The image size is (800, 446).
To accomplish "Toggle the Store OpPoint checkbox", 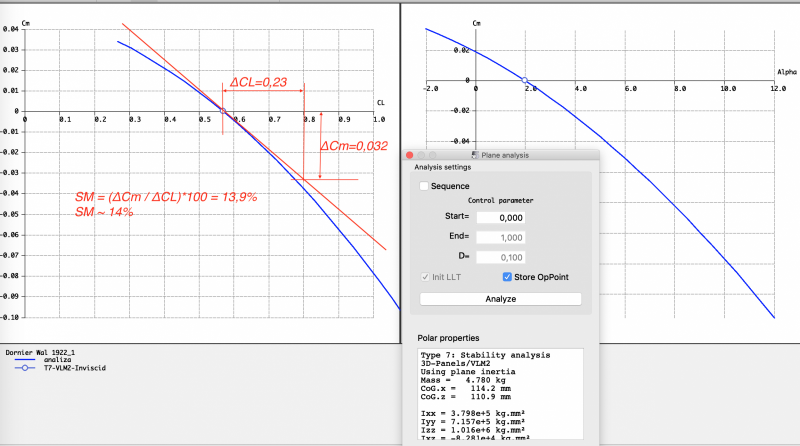I will [x=506, y=277].
